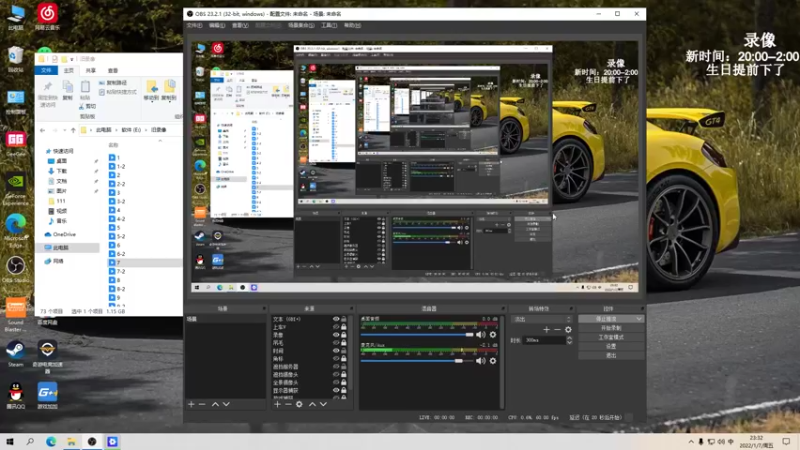Move selected source down in Sources panel
This screenshot has height=450, width=800.
(323, 404)
